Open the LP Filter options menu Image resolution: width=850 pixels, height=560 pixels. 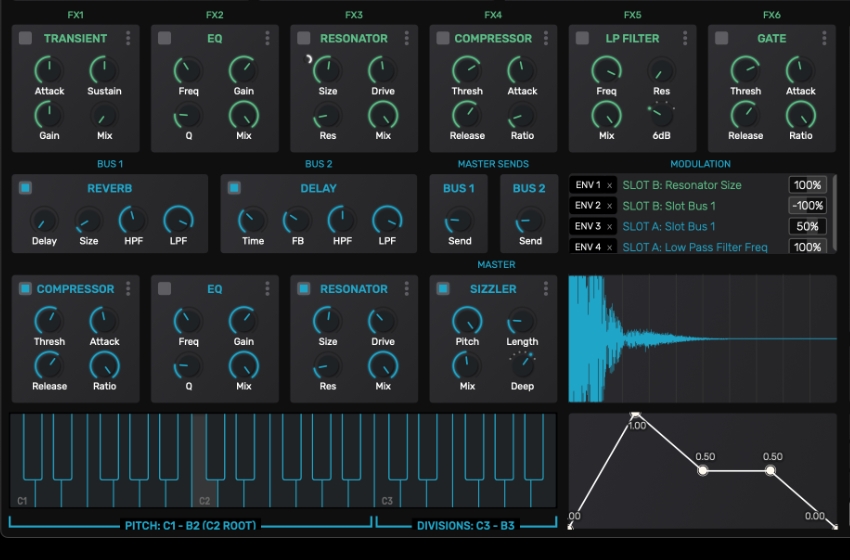point(685,38)
